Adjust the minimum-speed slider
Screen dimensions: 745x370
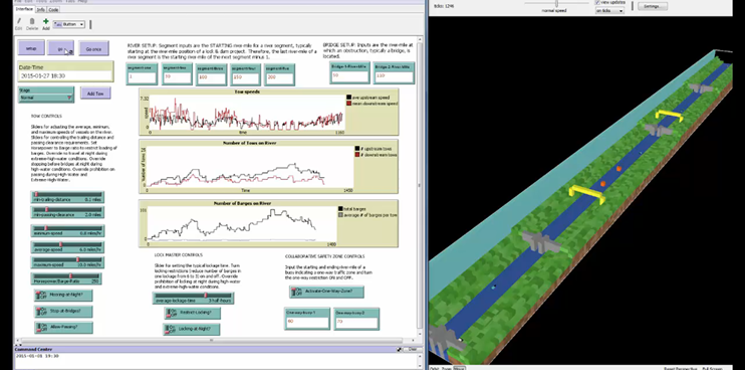tap(67, 231)
